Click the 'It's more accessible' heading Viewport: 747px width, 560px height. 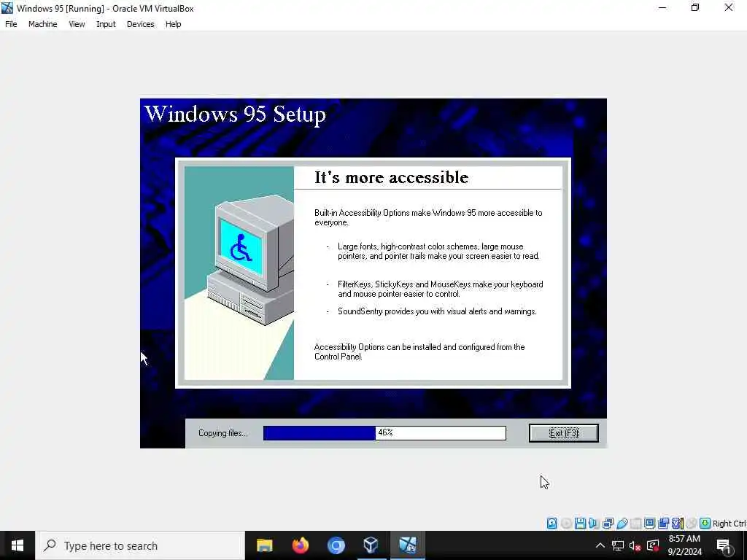tap(391, 177)
